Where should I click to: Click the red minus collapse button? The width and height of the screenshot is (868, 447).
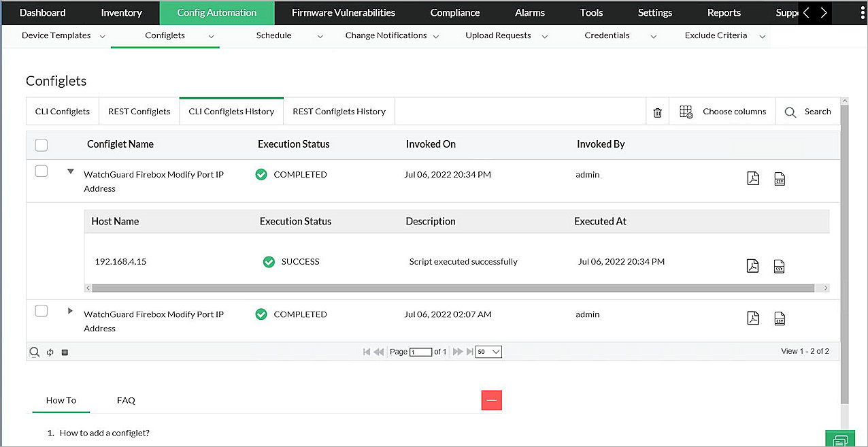click(492, 400)
